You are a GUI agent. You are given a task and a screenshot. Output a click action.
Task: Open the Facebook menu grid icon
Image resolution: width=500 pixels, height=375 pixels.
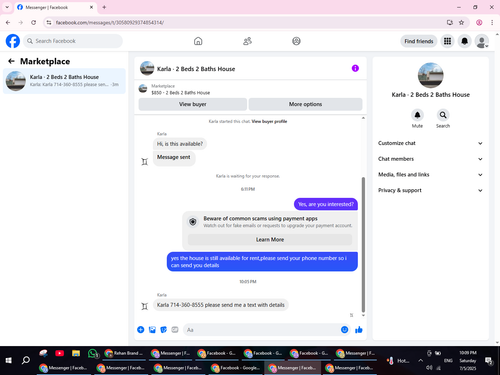pos(447,41)
